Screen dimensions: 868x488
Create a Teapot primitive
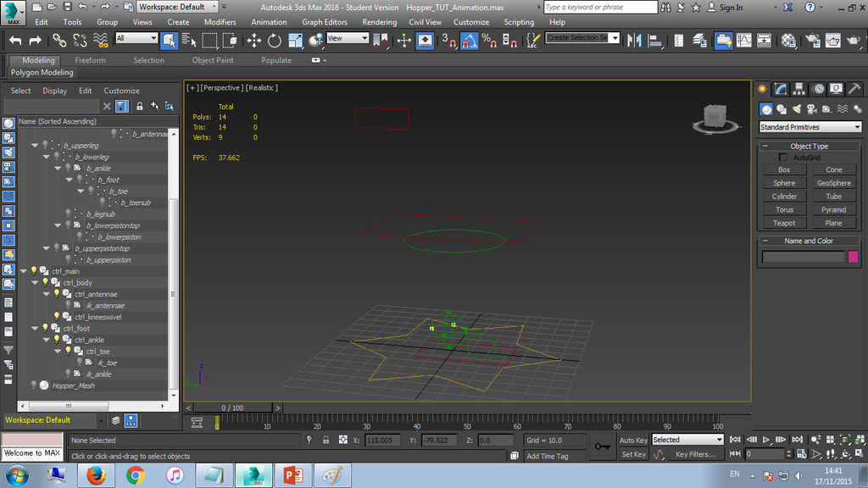tap(784, 223)
